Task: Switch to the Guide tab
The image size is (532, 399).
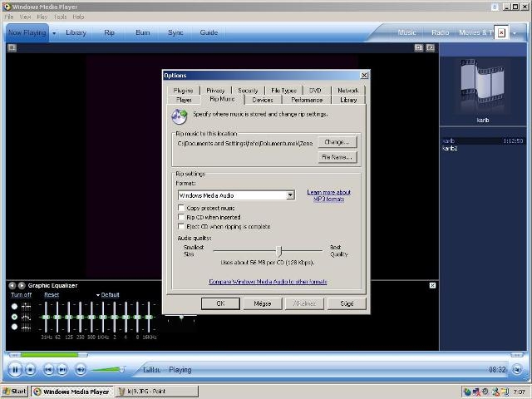Action: point(209,32)
